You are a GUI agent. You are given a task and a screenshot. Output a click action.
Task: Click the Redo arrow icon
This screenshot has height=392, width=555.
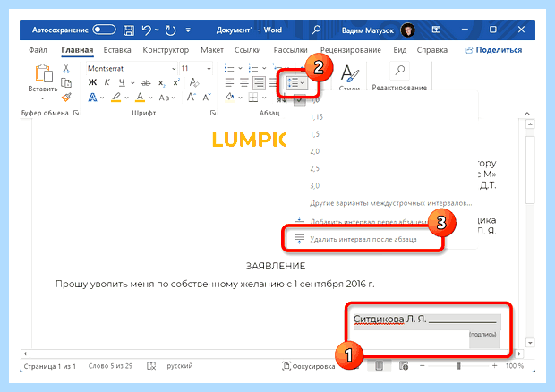click(x=170, y=30)
